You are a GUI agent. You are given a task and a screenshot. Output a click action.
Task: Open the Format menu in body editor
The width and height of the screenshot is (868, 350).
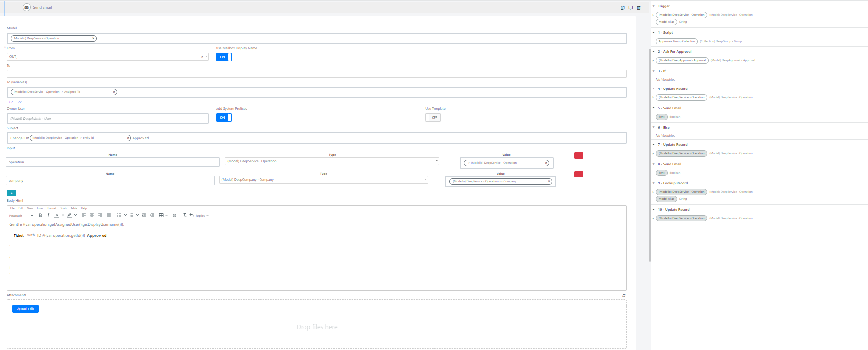(x=52, y=208)
